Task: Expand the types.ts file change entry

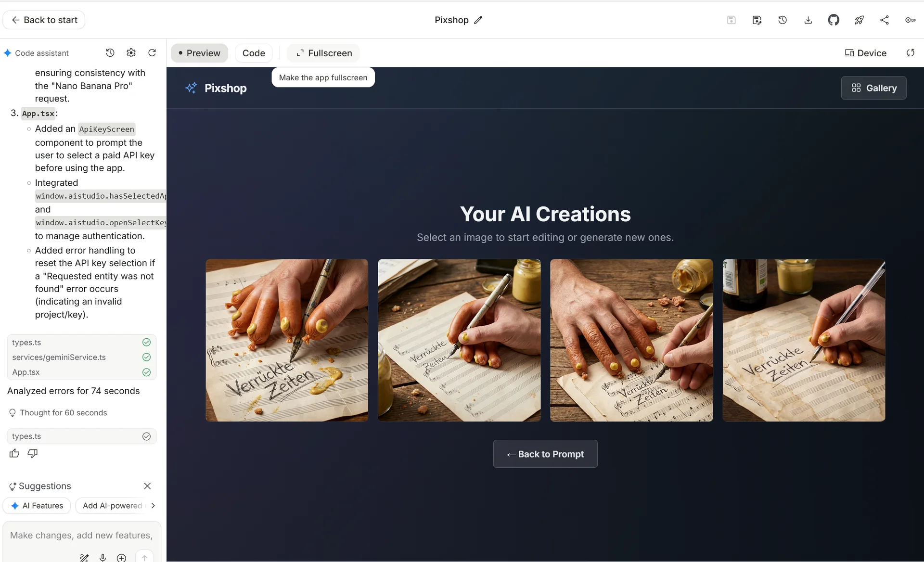Action: (x=81, y=436)
